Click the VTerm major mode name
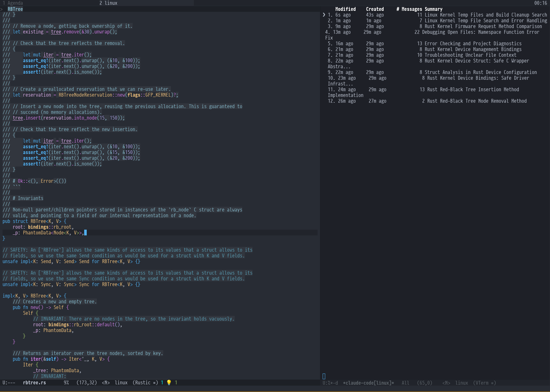550x392 pixels. click(x=482, y=383)
